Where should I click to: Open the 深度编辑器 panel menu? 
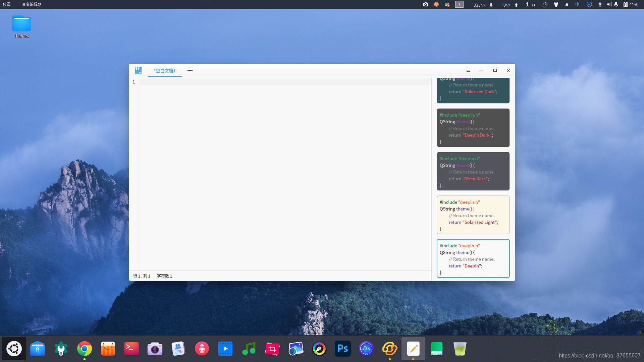click(32, 4)
